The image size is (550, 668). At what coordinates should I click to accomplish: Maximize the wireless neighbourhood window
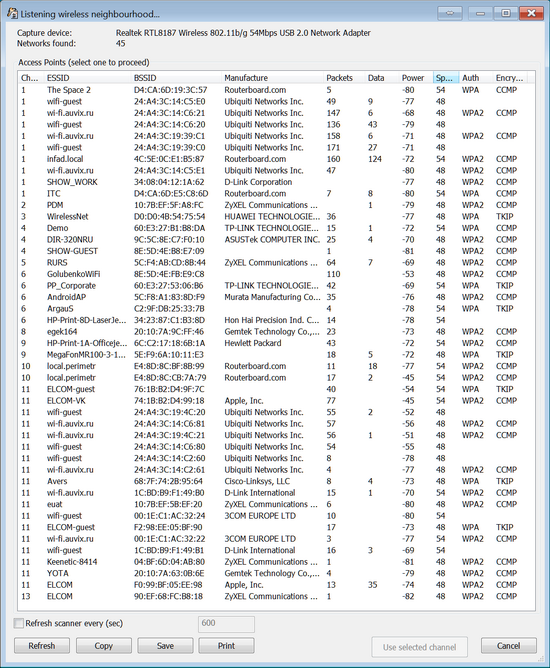click(x=506, y=13)
